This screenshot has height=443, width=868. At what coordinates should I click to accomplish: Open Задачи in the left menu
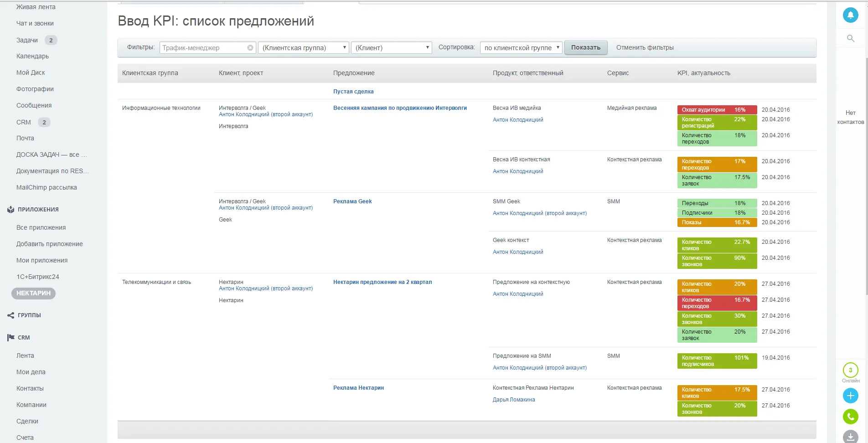(27, 40)
